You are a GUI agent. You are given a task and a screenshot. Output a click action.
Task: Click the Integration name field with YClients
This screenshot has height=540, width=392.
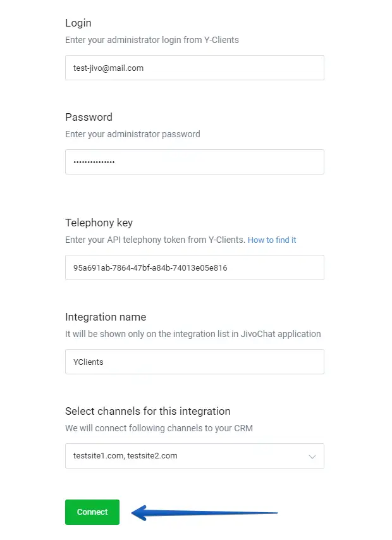click(x=194, y=362)
